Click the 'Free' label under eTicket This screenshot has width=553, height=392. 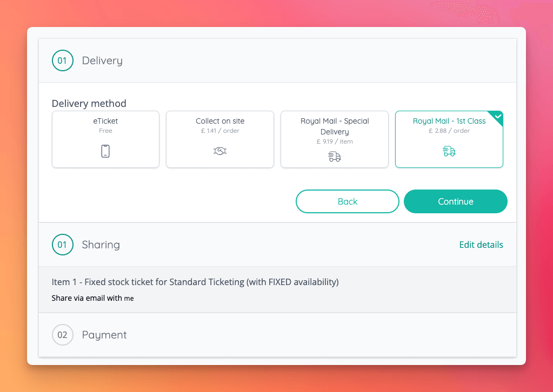coord(105,131)
